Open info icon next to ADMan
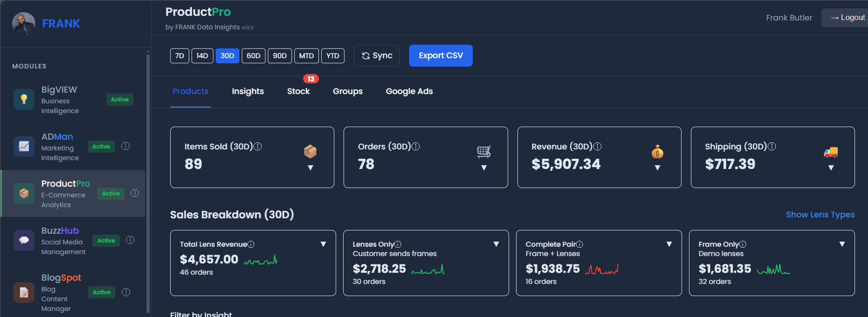 pyautogui.click(x=126, y=146)
